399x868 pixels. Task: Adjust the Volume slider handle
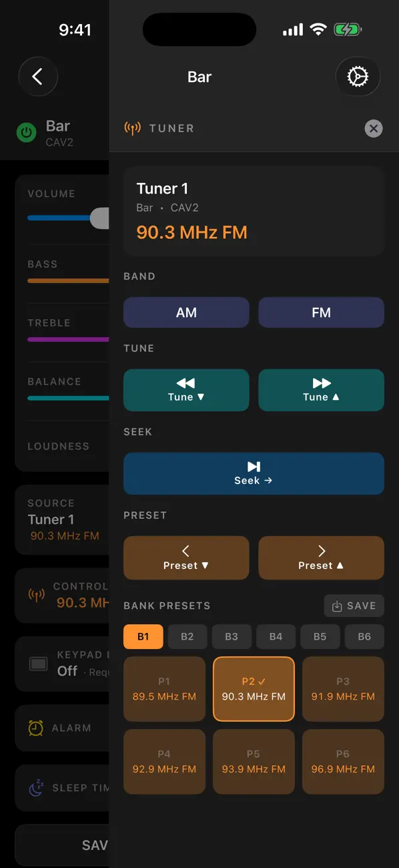[100, 218]
